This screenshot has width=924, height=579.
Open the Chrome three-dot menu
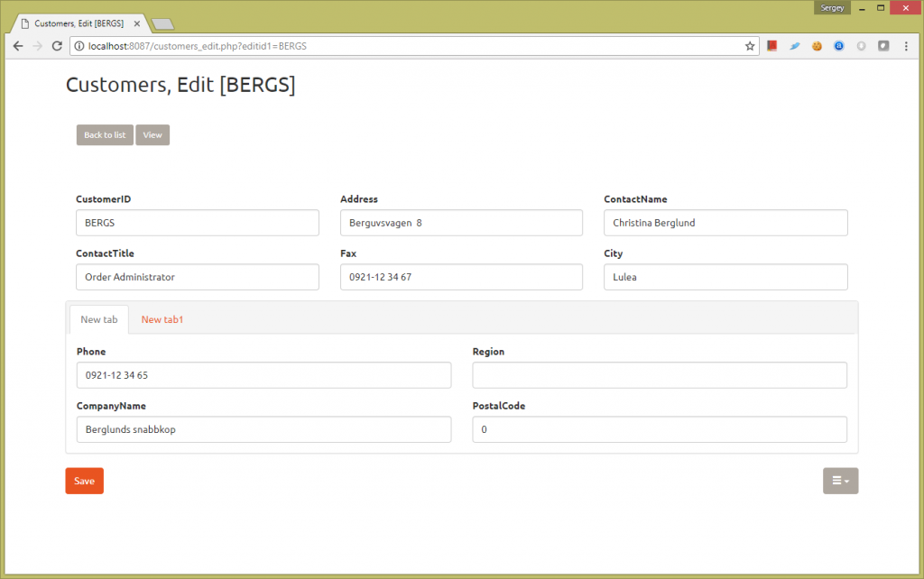click(906, 45)
